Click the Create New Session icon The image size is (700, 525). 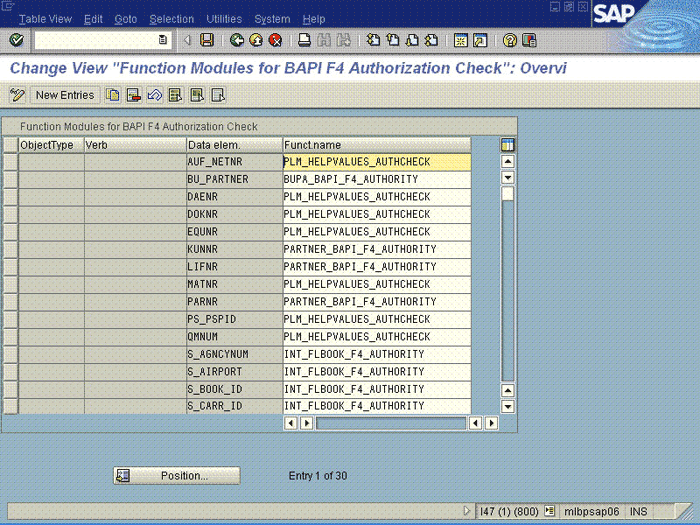coord(461,40)
